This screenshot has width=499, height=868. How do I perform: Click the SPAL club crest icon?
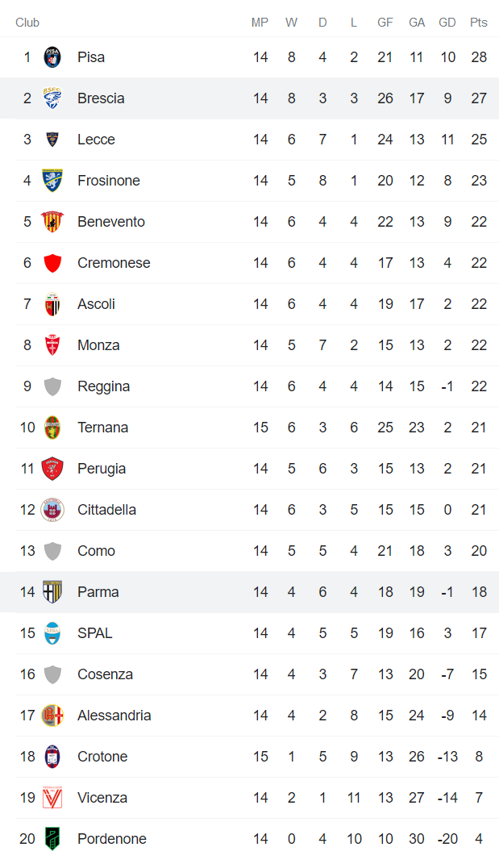[52, 633]
